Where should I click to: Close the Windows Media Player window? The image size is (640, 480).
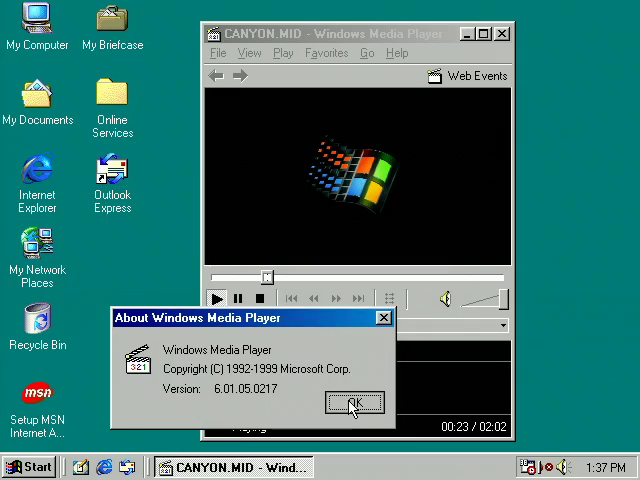502,33
